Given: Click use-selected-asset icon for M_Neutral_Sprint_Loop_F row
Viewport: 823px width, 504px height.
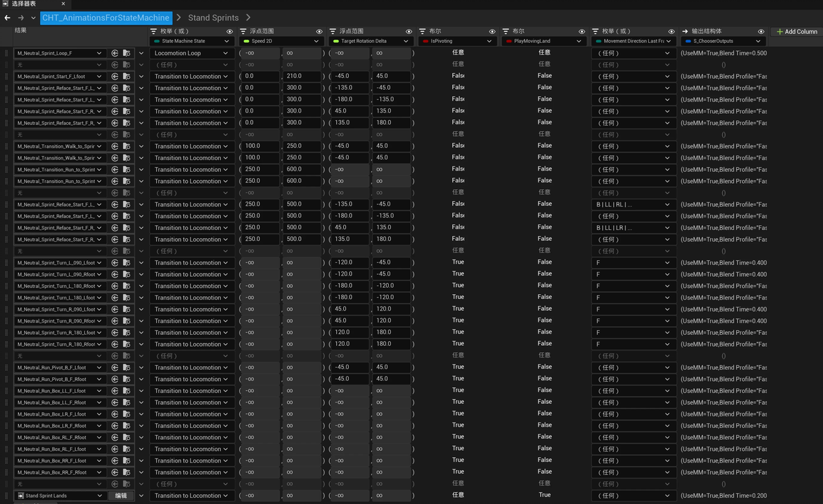Looking at the screenshot, I should [115, 53].
